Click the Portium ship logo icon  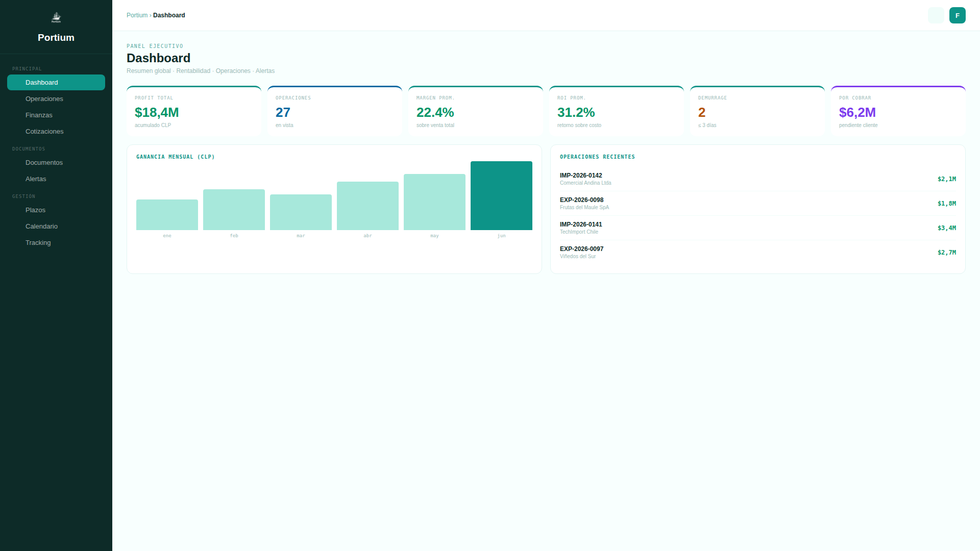point(56,17)
